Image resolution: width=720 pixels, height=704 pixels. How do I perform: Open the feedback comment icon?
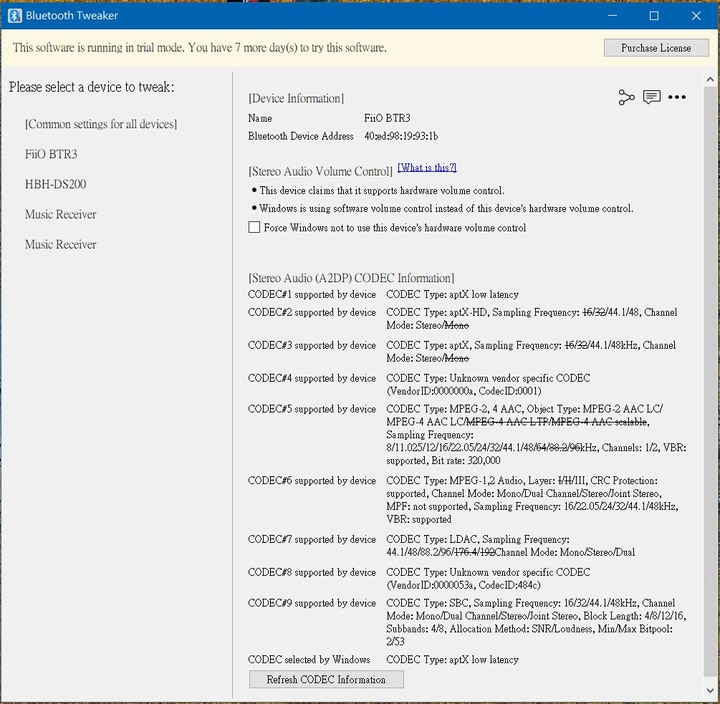[x=652, y=97]
